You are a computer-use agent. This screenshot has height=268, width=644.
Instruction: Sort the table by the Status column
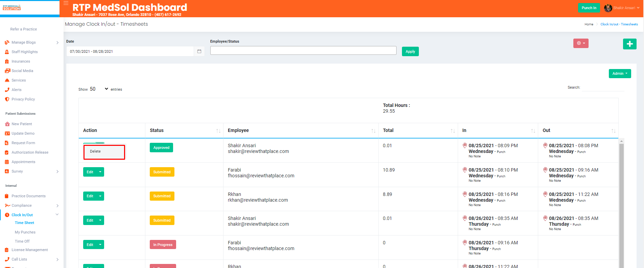click(184, 131)
